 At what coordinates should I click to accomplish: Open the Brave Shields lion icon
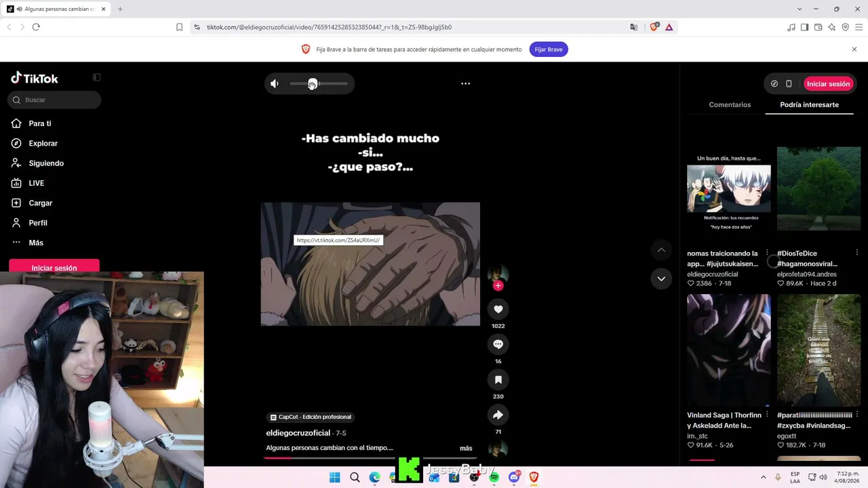[x=654, y=27]
